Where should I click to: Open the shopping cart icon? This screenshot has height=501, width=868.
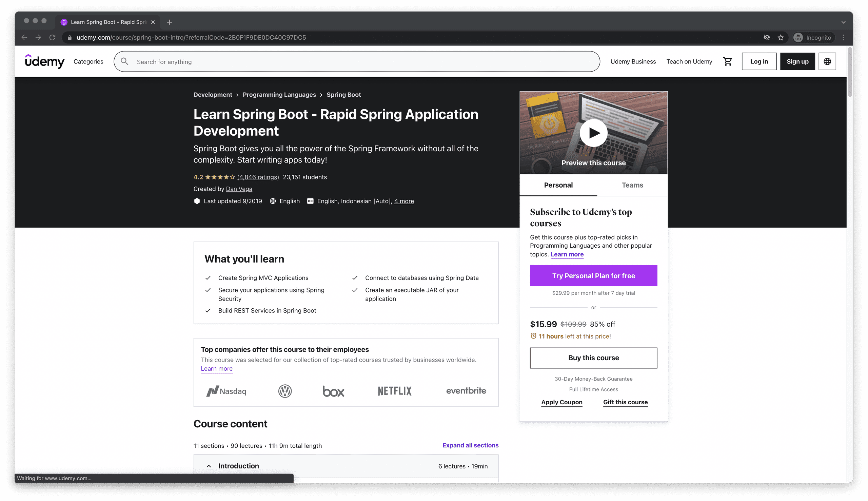coord(728,61)
